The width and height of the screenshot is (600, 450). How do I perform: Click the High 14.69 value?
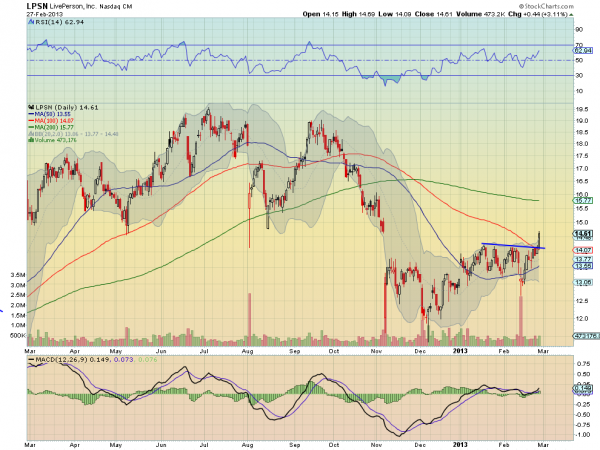(358, 14)
